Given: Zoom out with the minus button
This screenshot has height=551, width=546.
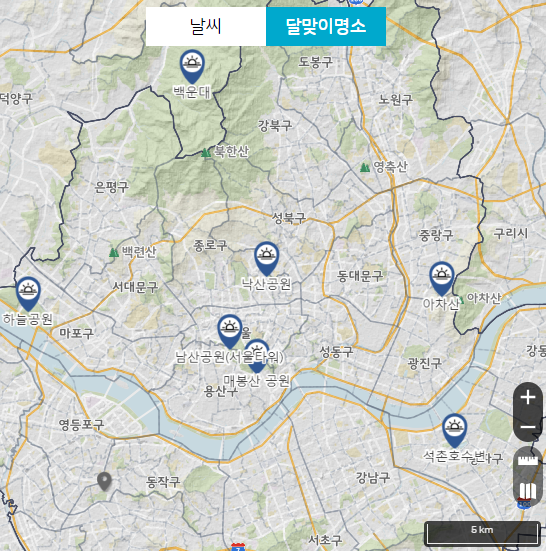Looking at the screenshot, I should click(528, 427).
